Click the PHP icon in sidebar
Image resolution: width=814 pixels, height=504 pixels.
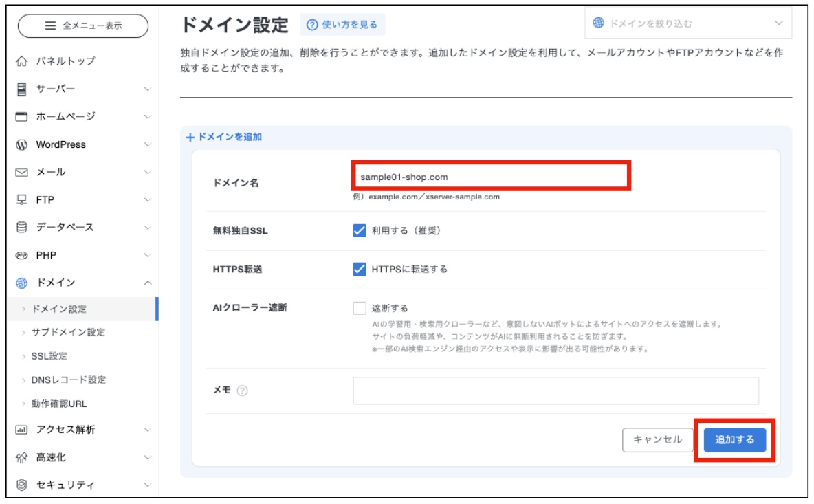coord(21,255)
